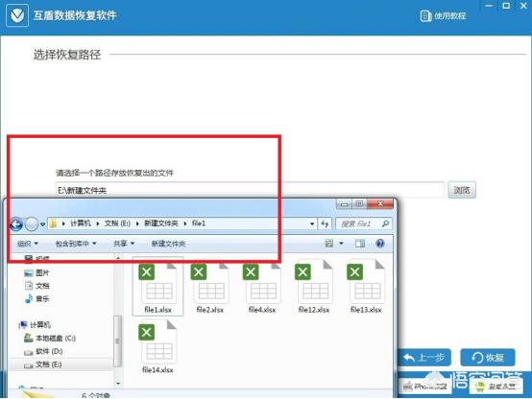The width and height of the screenshot is (532, 399).
Task: Open the 包含到库中 menu
Action: pos(76,244)
